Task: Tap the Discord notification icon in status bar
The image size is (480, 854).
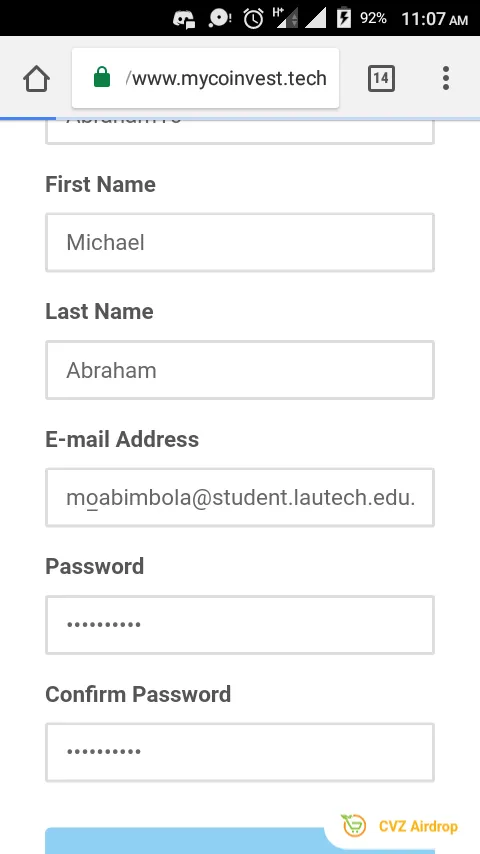Action: click(184, 20)
